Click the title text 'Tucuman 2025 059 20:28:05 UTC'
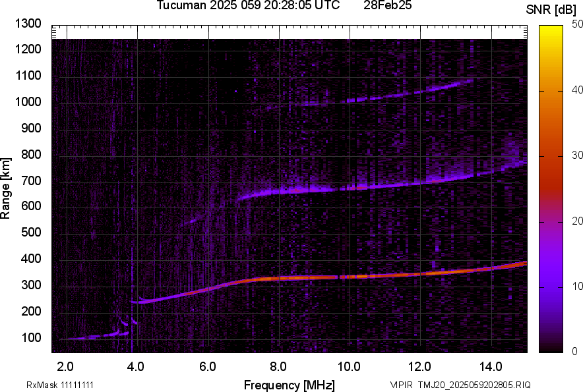 [x=248, y=5]
